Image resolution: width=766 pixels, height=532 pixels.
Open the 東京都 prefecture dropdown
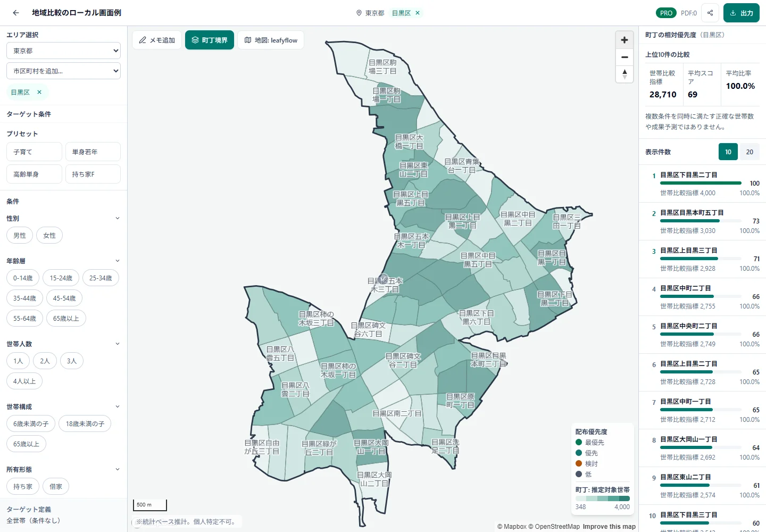64,51
